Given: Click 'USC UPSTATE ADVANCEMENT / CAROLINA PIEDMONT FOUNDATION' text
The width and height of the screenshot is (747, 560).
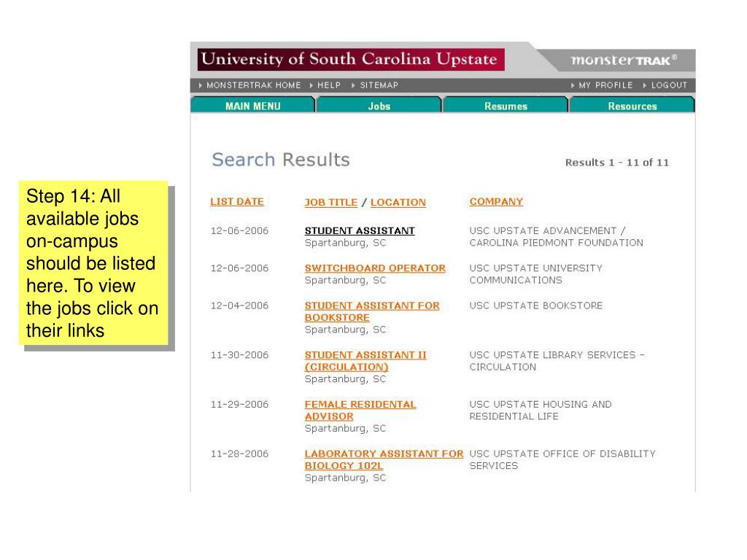Looking at the screenshot, I should pyautogui.click(x=557, y=237).
